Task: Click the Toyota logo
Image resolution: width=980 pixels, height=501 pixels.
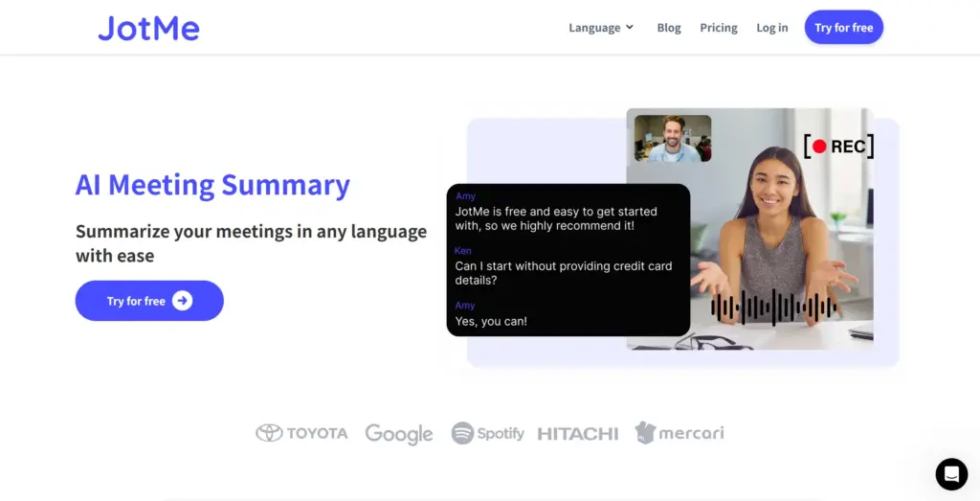Action: pos(301,433)
